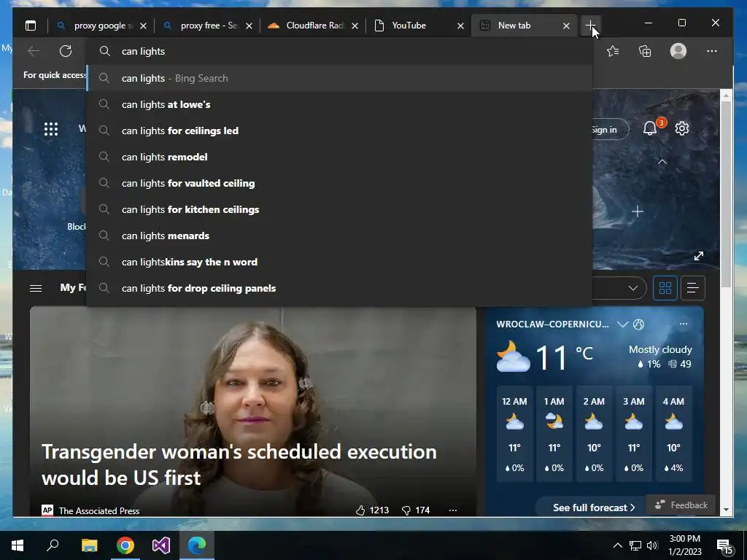Open the Windows notification center

725,545
